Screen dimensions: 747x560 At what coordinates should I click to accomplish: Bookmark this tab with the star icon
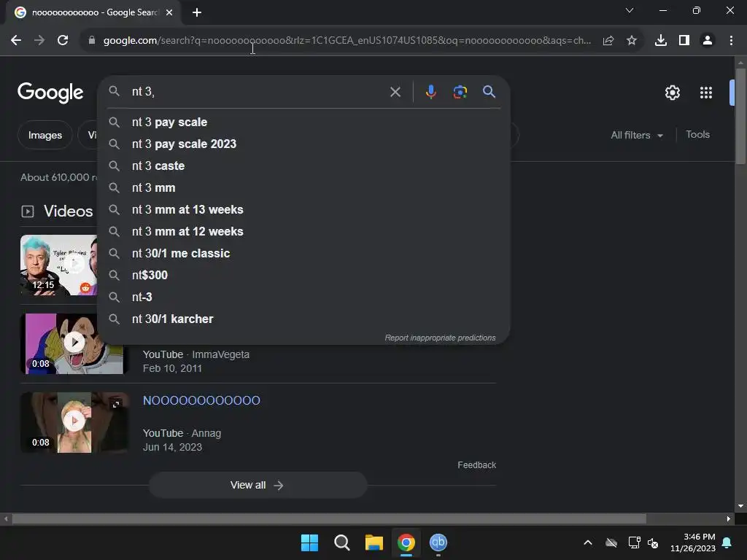coord(632,41)
